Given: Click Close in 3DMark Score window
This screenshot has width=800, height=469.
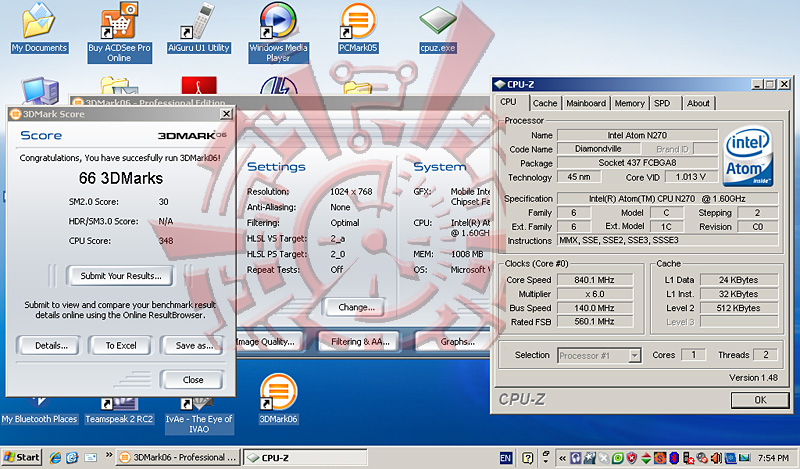Looking at the screenshot, I should tap(193, 380).
